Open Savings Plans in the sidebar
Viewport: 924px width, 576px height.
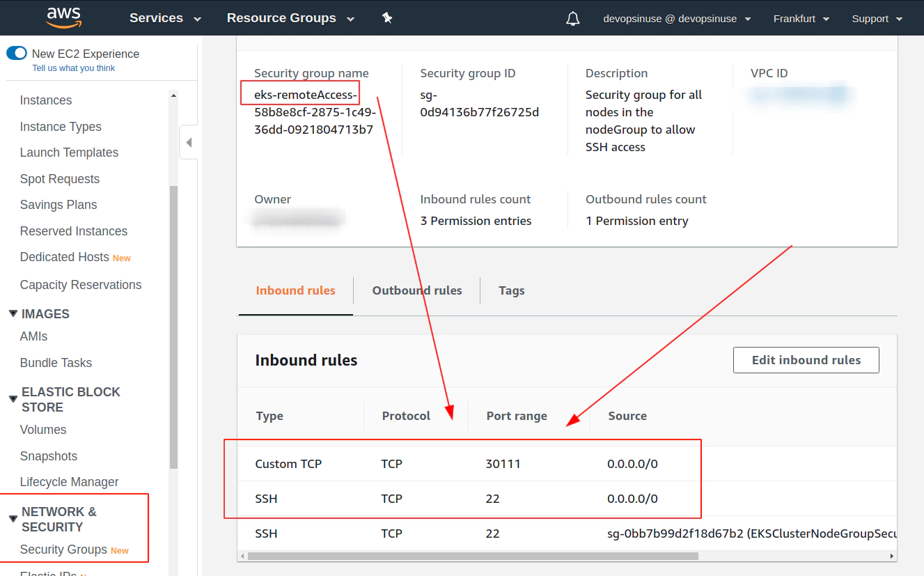coord(58,205)
